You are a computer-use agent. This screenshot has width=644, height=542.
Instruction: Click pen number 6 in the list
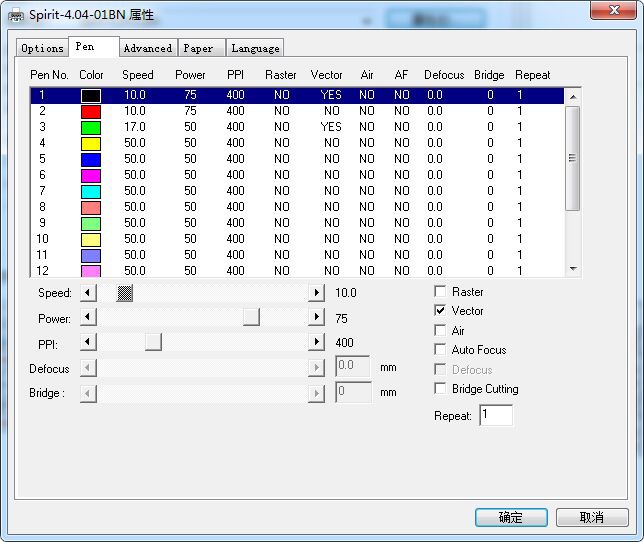pyautogui.click(x=42, y=175)
